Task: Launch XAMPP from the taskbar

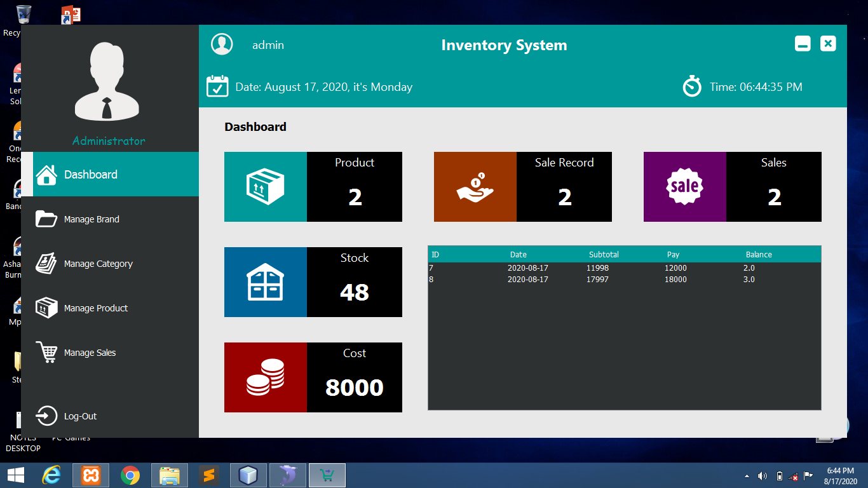Action: tap(91, 475)
